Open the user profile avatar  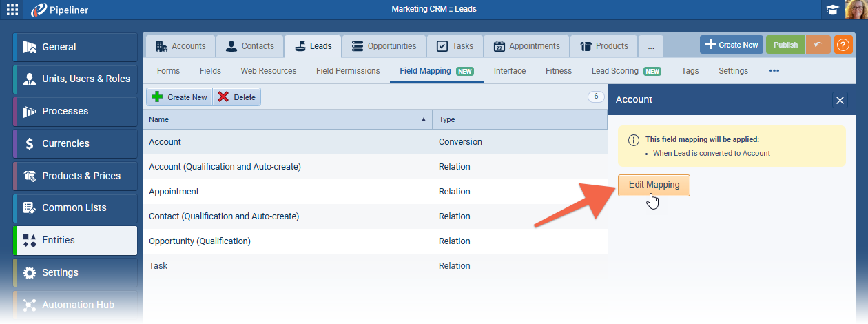point(856,10)
